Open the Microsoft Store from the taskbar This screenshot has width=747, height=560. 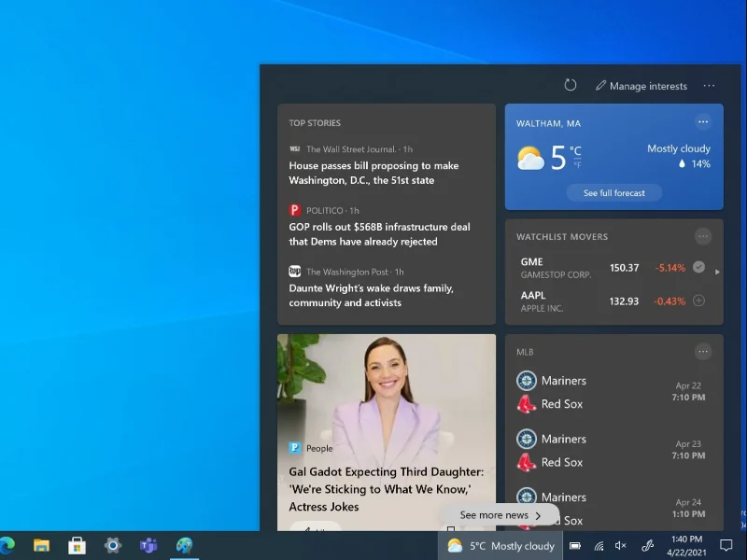click(x=77, y=545)
